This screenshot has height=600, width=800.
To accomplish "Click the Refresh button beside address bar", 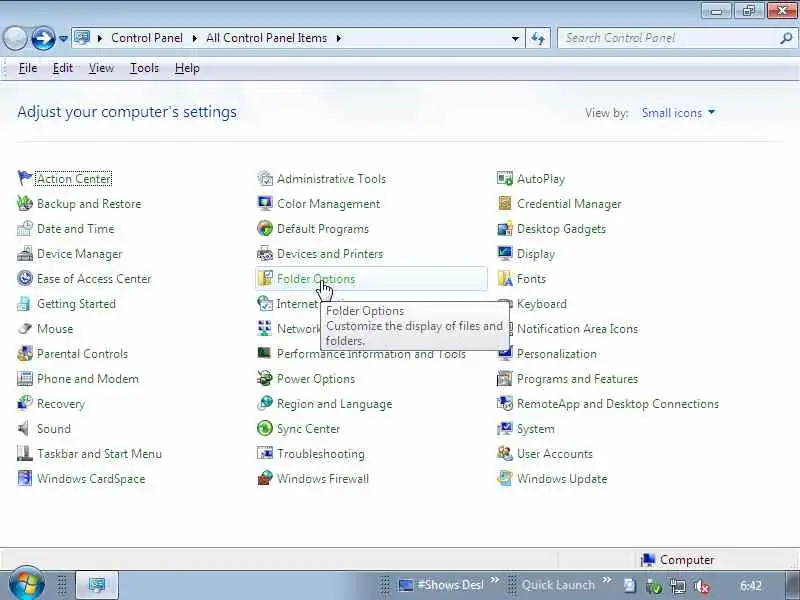I will click(538, 38).
